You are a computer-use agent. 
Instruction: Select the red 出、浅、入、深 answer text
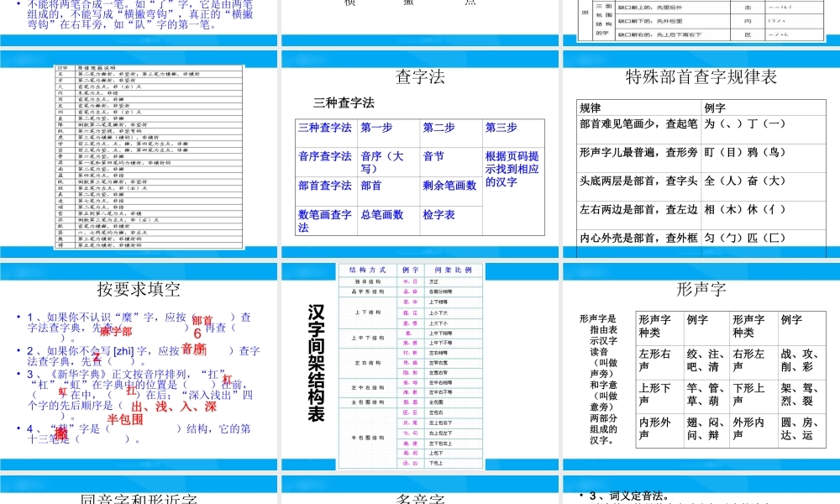pyautogui.click(x=174, y=407)
